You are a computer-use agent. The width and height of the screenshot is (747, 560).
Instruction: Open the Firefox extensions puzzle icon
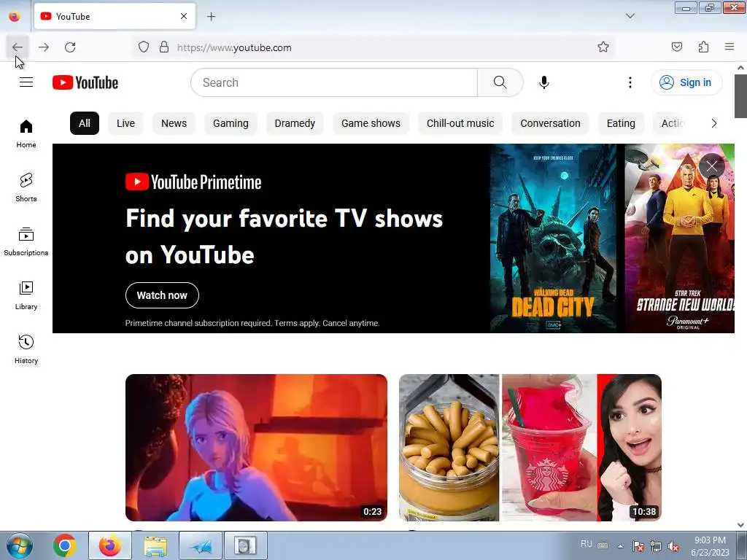(x=703, y=47)
